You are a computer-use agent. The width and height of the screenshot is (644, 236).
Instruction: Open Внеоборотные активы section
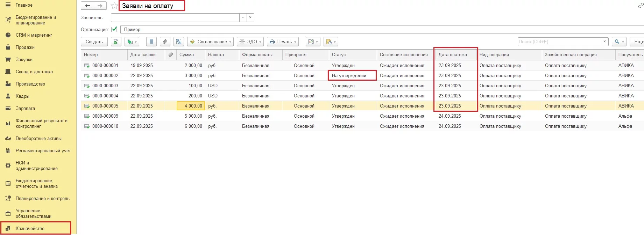(38, 138)
